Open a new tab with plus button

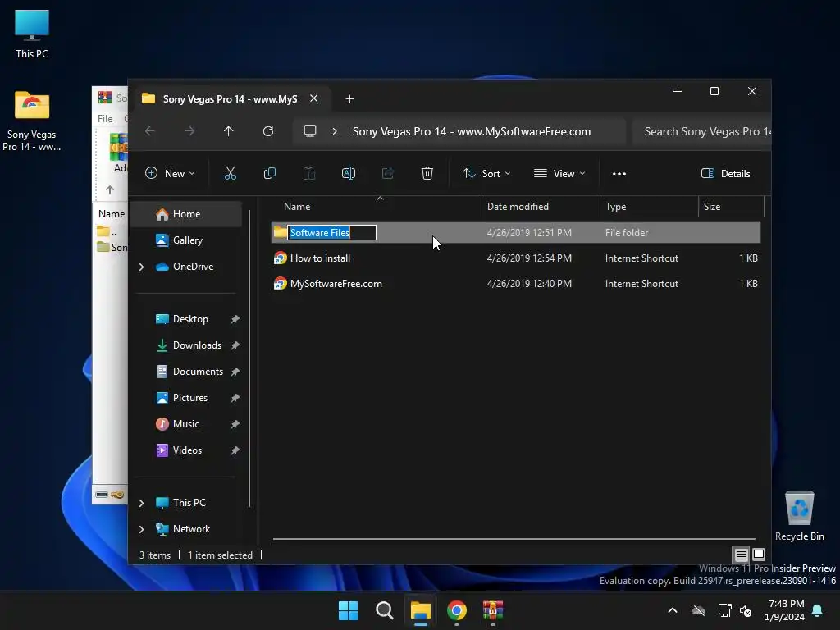[349, 99]
